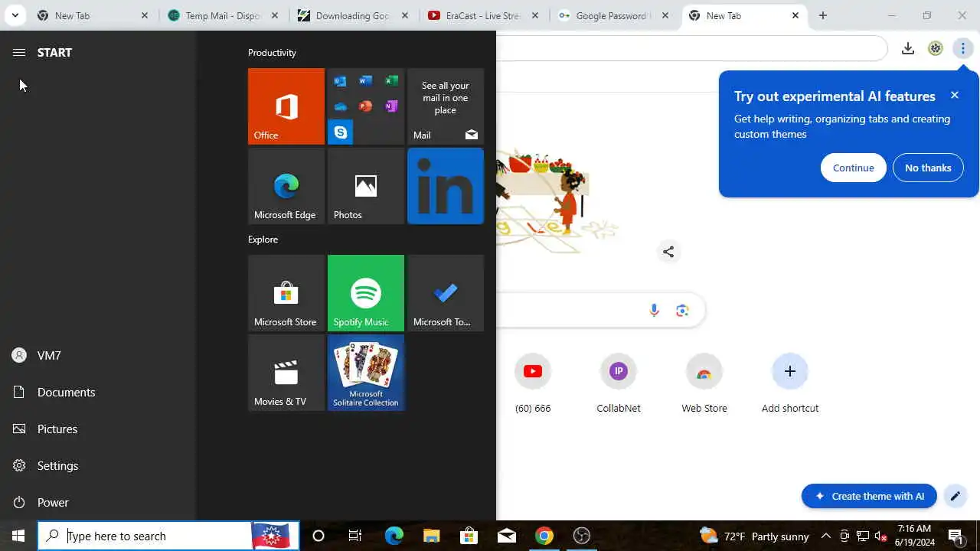Launch Microsoft Edge from taskbar
The image size is (980, 551).
point(394,536)
